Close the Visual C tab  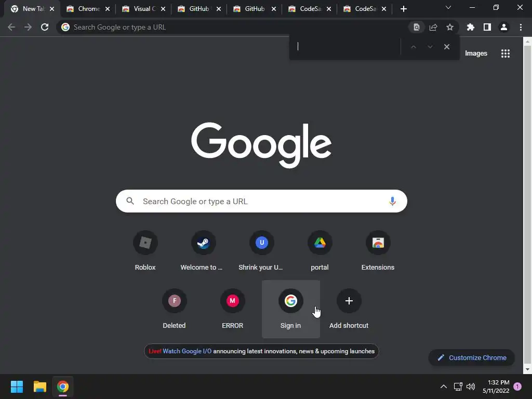coord(163,9)
